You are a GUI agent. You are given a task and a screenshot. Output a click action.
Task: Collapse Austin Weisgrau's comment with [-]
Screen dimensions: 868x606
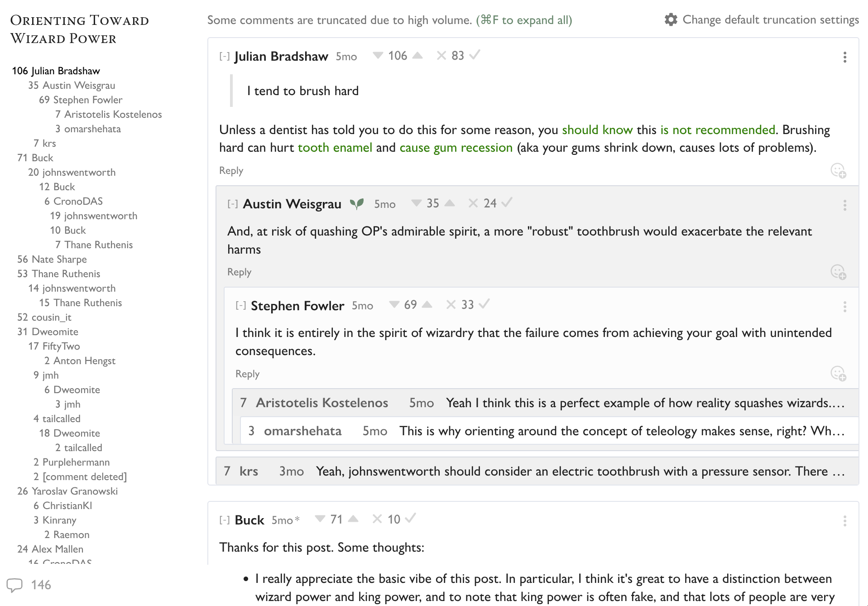[x=232, y=204]
